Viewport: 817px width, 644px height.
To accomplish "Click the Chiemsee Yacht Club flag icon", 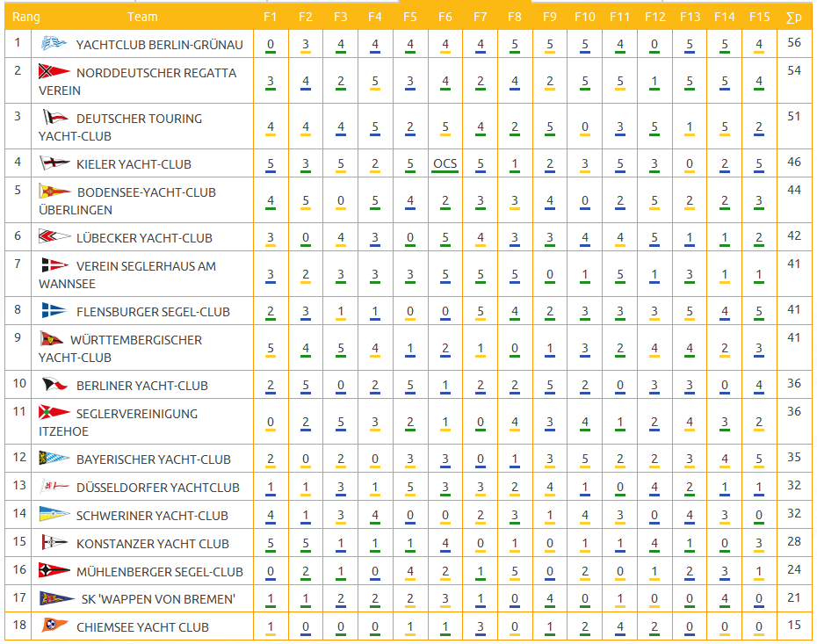I will pos(54,625).
